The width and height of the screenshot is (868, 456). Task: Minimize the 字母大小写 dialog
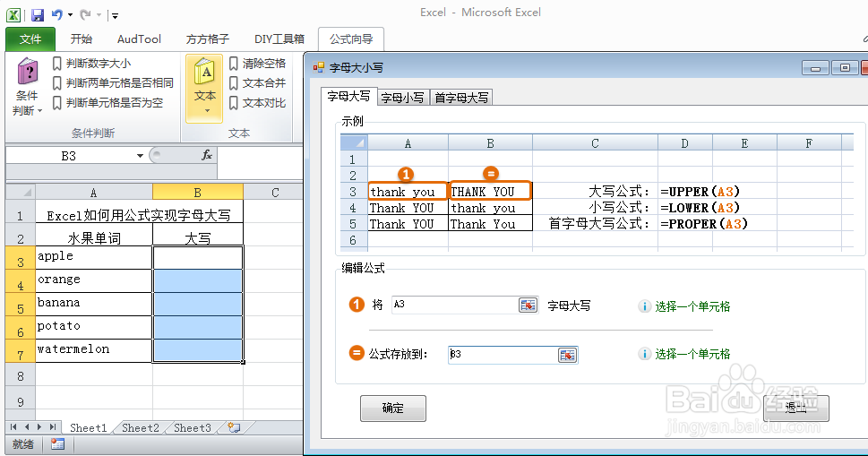pos(815,68)
